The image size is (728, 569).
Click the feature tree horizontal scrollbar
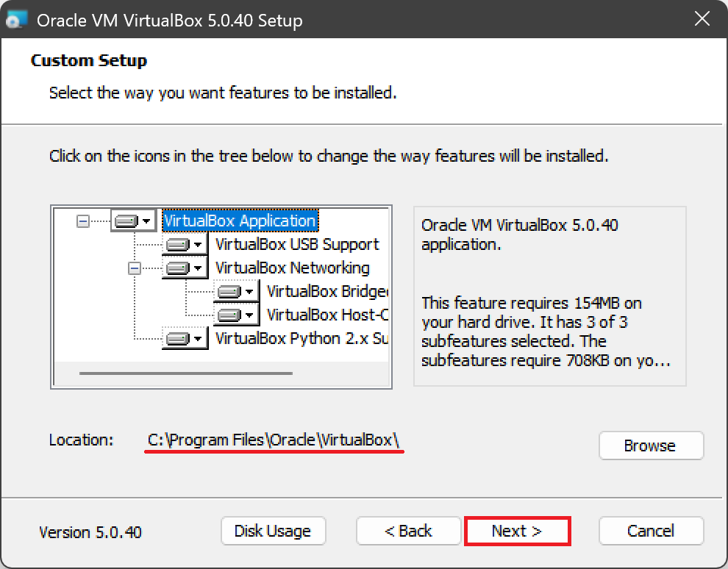tap(185, 373)
